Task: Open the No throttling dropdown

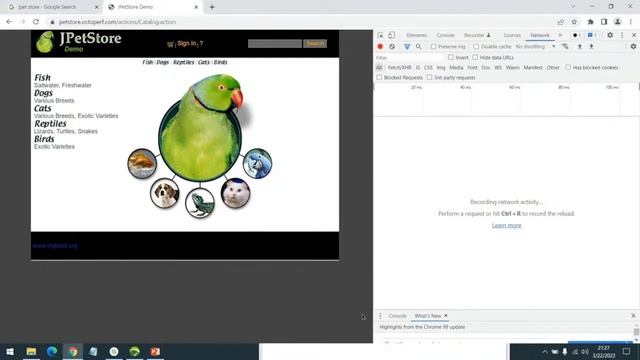Action: [535, 47]
